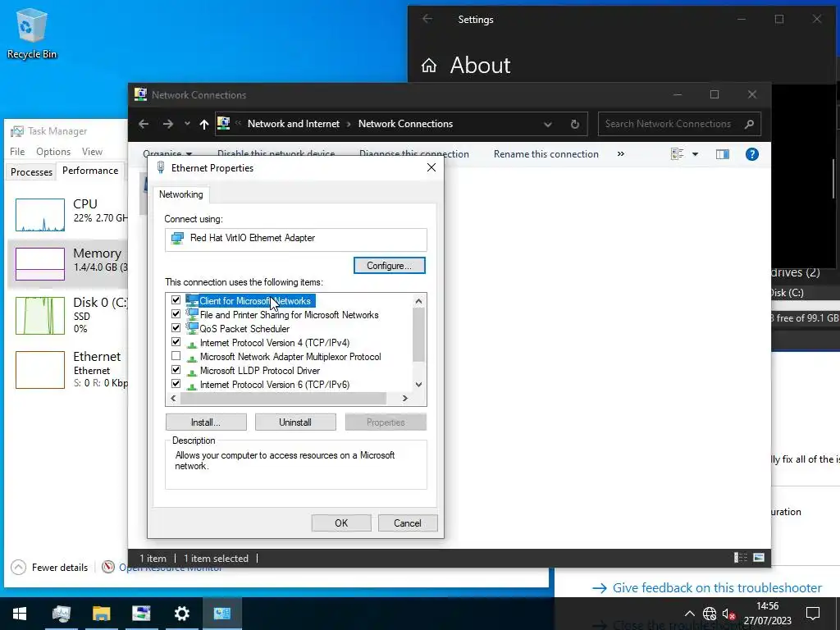The height and width of the screenshot is (630, 840).
Task: Check Microsoft Network Adapter Multiplexor Protocol
Action: (x=176, y=356)
